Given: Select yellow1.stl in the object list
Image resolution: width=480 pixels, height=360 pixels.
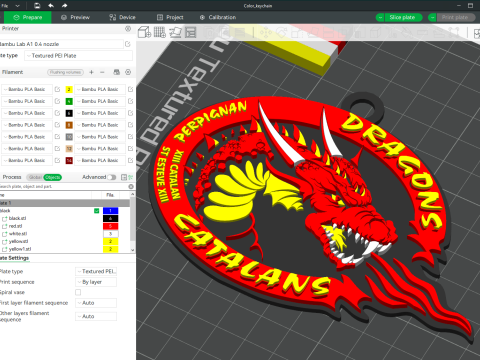Looking at the screenshot, I should click(20, 249).
